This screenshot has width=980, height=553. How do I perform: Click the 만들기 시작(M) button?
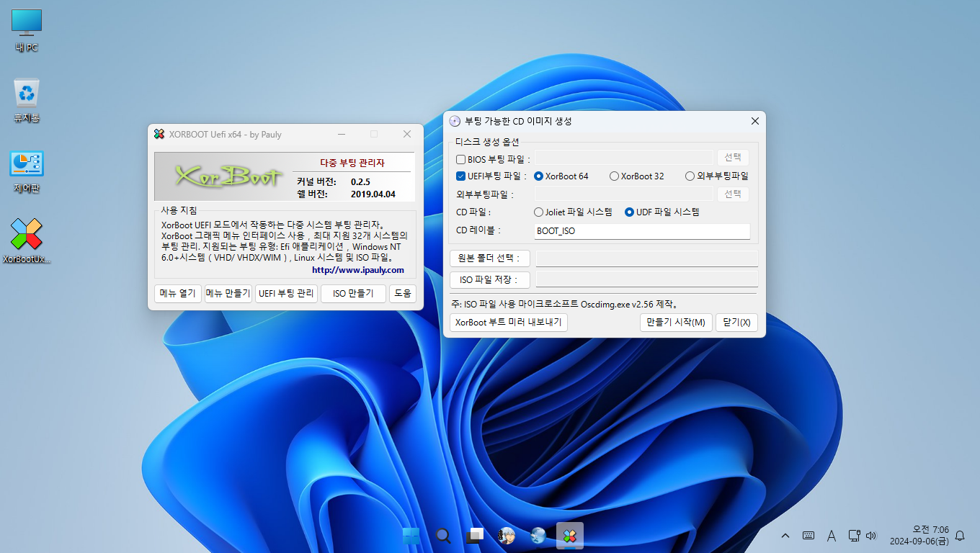pyautogui.click(x=676, y=322)
